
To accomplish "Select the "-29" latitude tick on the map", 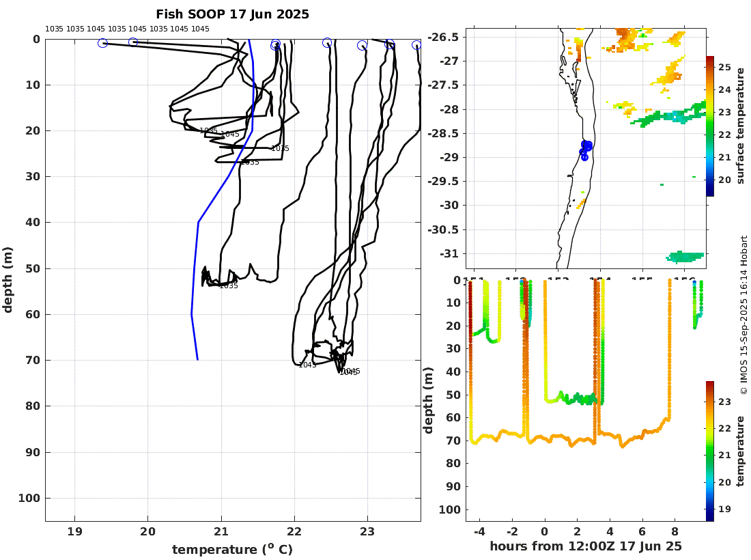I will (449, 158).
